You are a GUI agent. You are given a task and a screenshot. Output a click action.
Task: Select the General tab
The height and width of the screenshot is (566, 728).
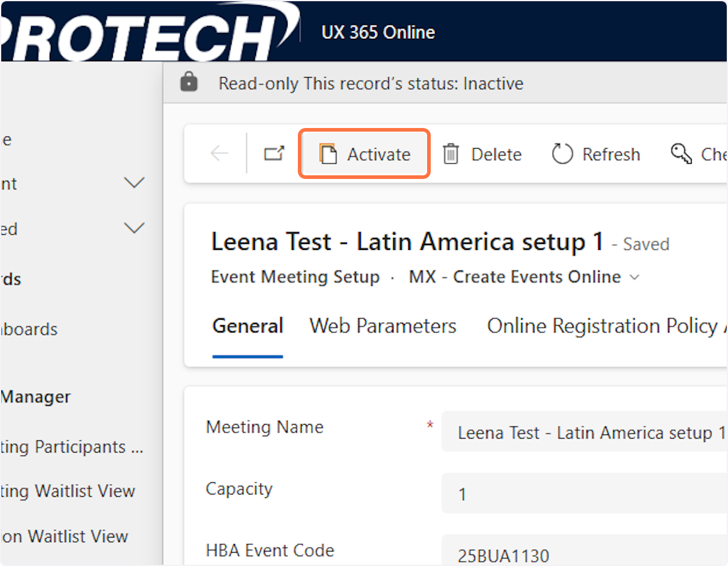point(248,326)
